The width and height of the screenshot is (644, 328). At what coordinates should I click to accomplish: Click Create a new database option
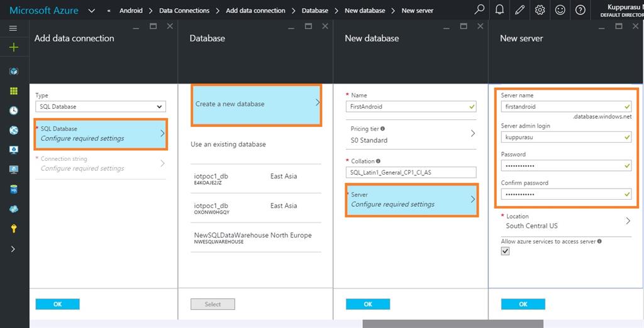click(x=257, y=104)
